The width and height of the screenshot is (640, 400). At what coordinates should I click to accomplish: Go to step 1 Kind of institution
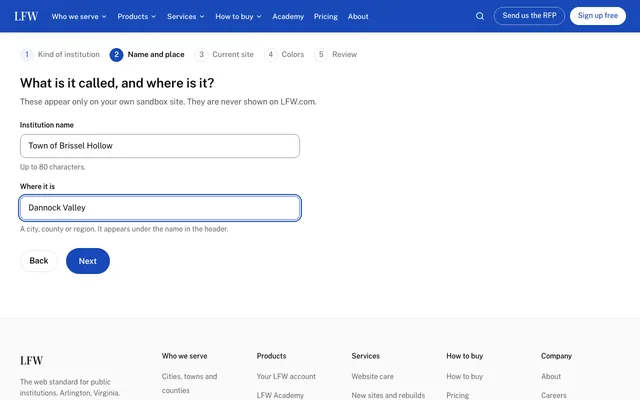[x=60, y=54]
